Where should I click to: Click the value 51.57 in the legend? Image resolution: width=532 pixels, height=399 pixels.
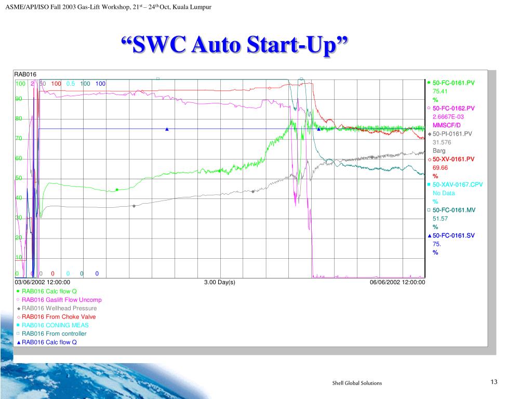click(x=440, y=219)
